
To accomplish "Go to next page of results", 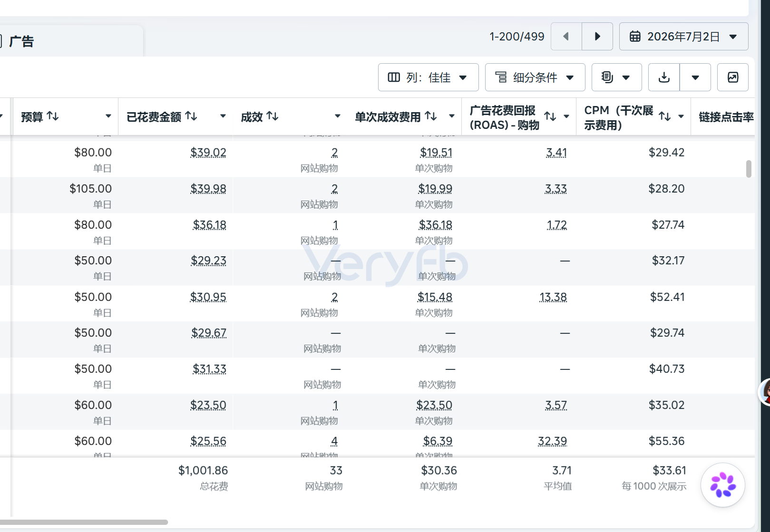I will coord(597,36).
